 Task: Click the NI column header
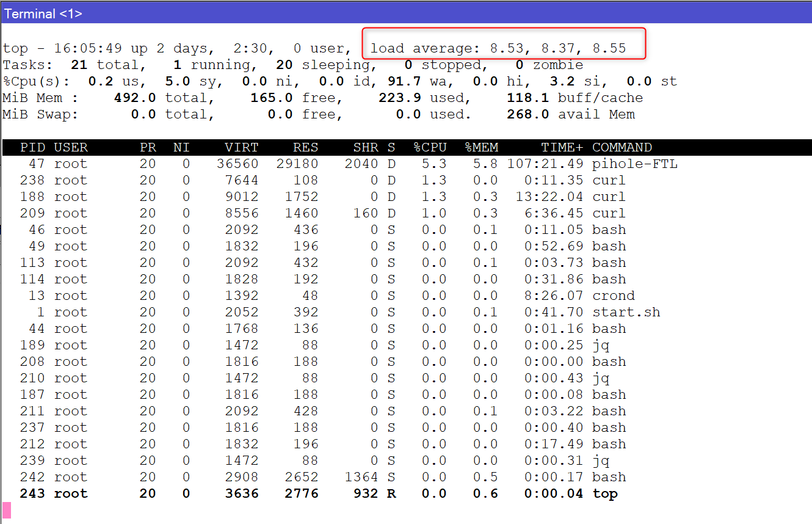[181, 147]
